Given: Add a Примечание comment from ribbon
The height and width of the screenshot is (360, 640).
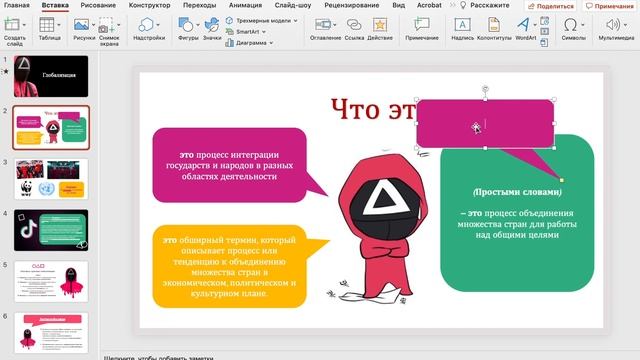Looking at the screenshot, I should pyautogui.click(x=422, y=25).
